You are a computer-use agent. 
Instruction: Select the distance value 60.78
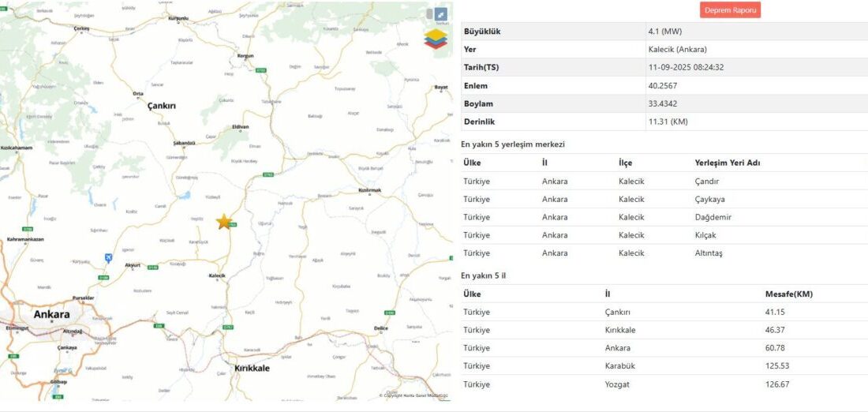click(x=775, y=348)
